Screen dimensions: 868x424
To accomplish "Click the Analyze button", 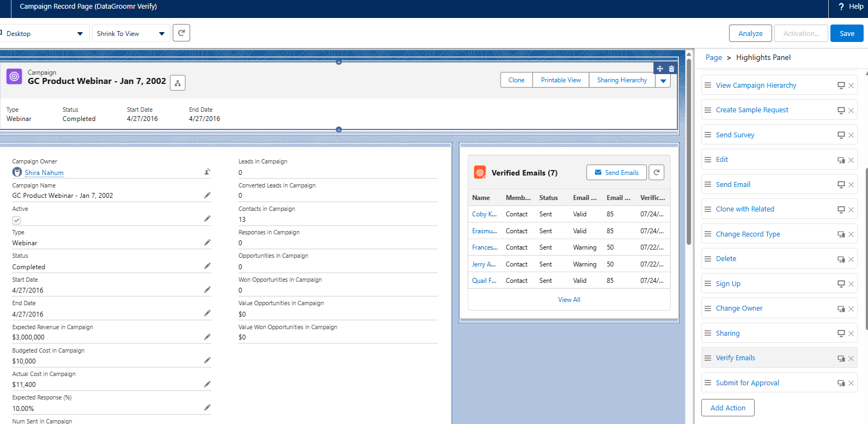I will pos(750,33).
